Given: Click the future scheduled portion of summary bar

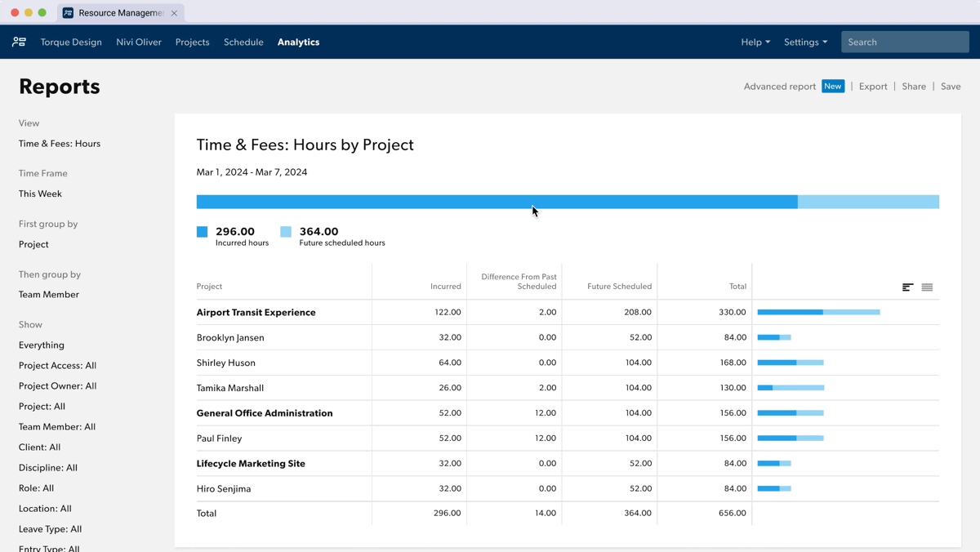Looking at the screenshot, I should (x=868, y=202).
